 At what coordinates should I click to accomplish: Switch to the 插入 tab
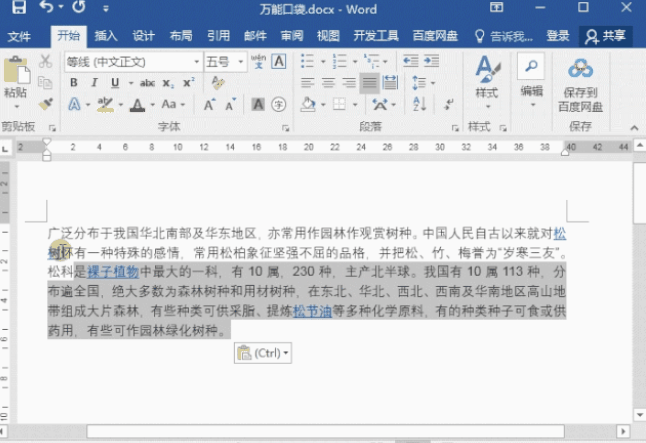106,36
